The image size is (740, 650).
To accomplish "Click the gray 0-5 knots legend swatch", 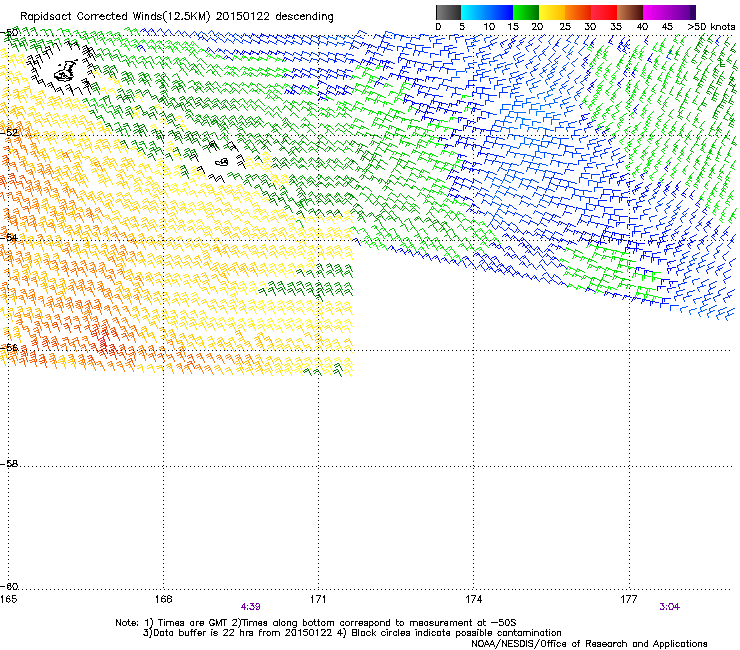I will point(448,12).
